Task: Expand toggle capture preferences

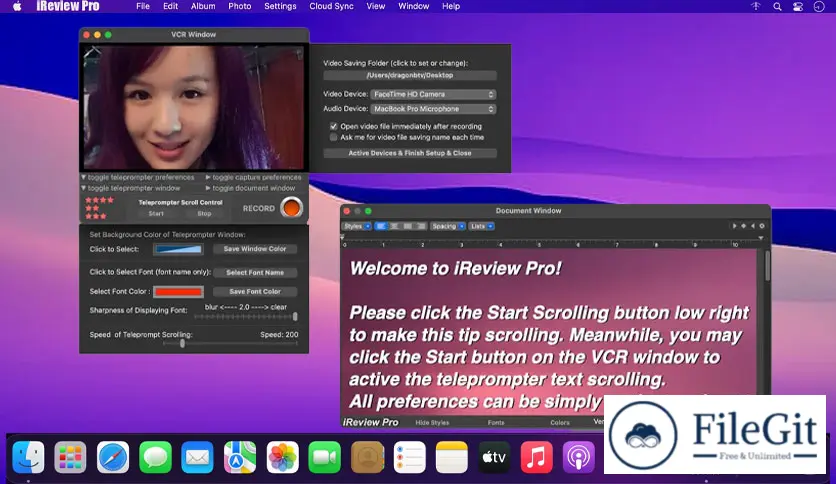Action: coord(254,177)
